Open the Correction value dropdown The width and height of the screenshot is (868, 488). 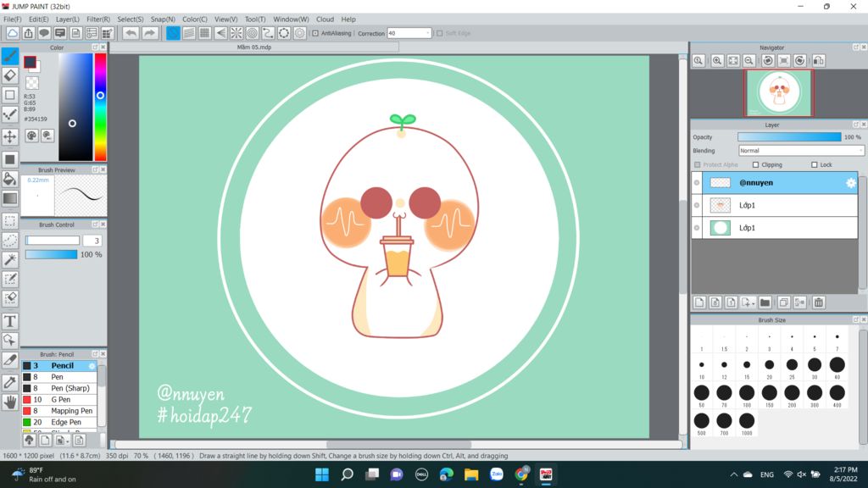[x=409, y=33]
